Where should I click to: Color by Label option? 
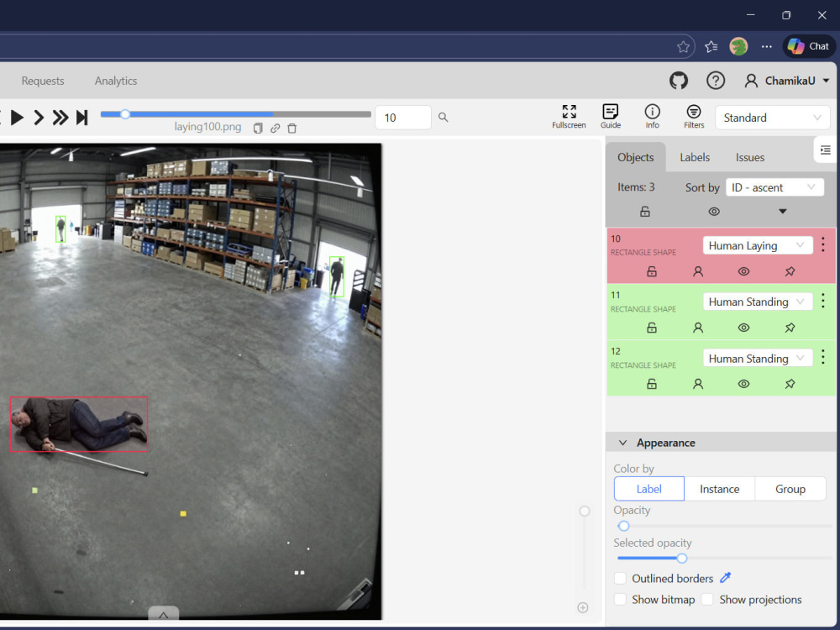[648, 489]
